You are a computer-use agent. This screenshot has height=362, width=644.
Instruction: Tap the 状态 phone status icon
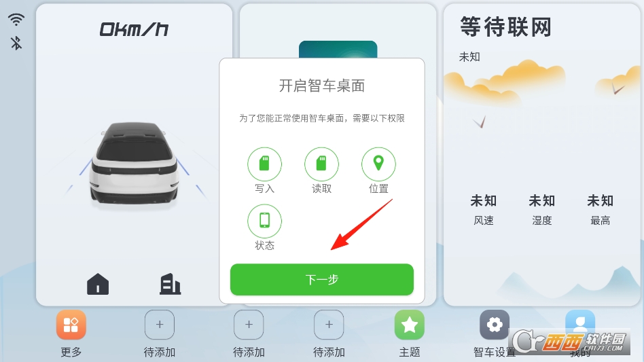point(264,221)
